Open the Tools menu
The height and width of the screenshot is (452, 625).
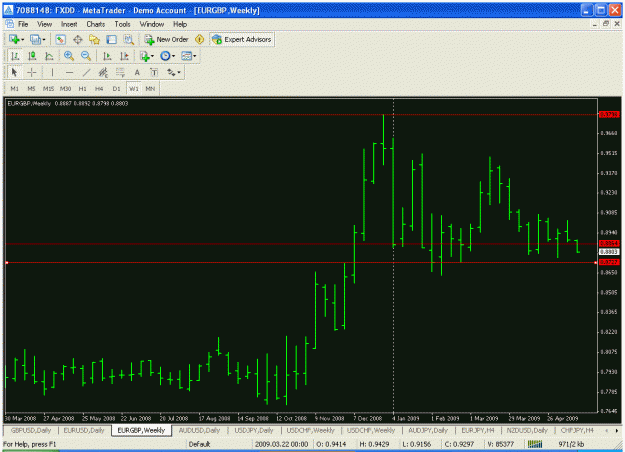click(122, 24)
